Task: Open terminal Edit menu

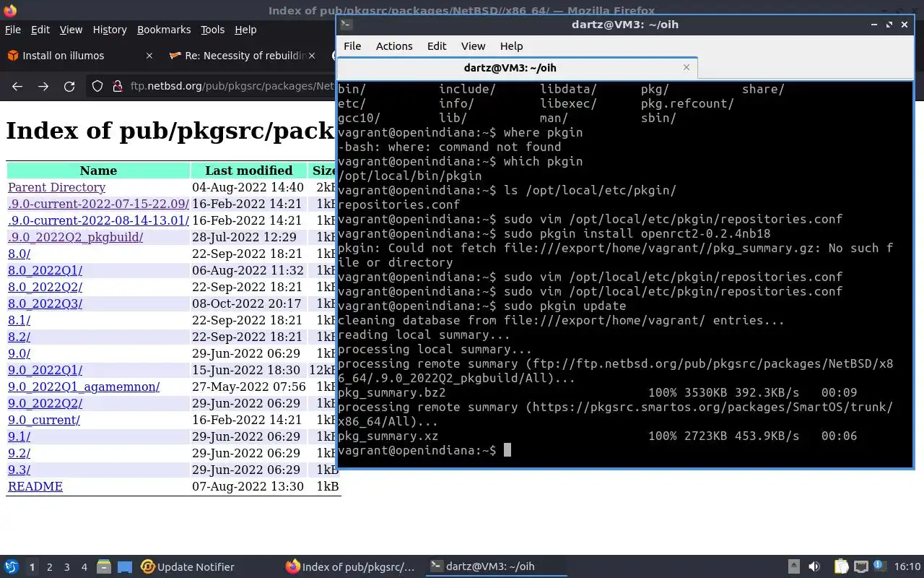Action: [437, 46]
